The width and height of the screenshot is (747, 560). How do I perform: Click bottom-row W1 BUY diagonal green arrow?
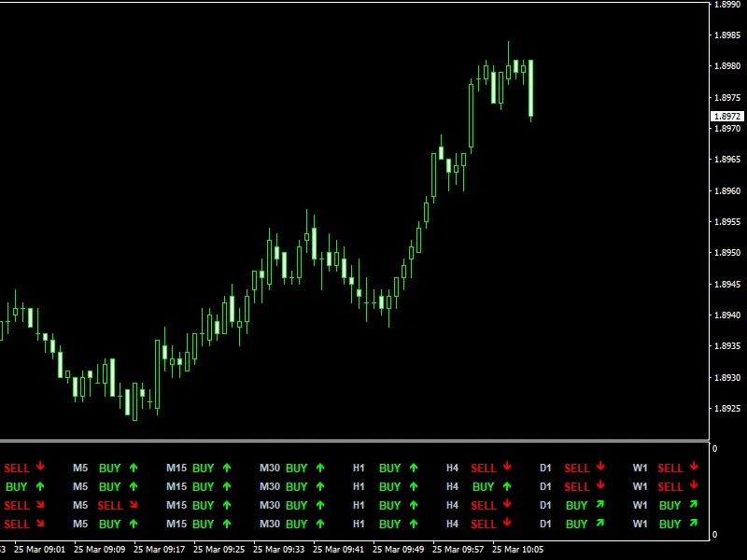tap(694, 523)
